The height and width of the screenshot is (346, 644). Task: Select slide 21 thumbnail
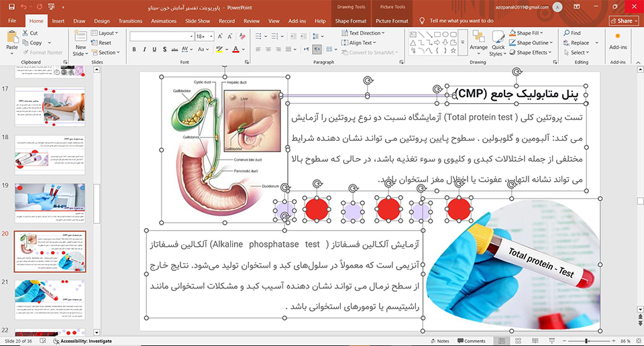click(50, 299)
